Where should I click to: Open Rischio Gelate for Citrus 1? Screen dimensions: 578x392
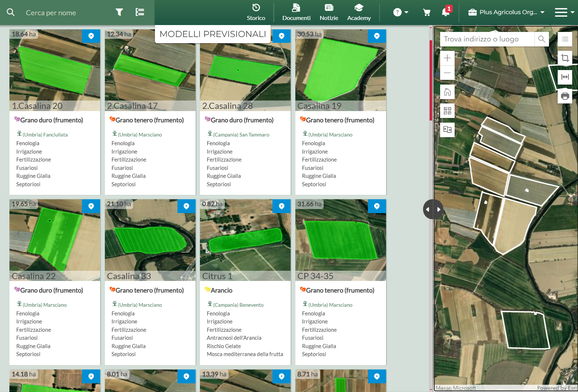[224, 346]
